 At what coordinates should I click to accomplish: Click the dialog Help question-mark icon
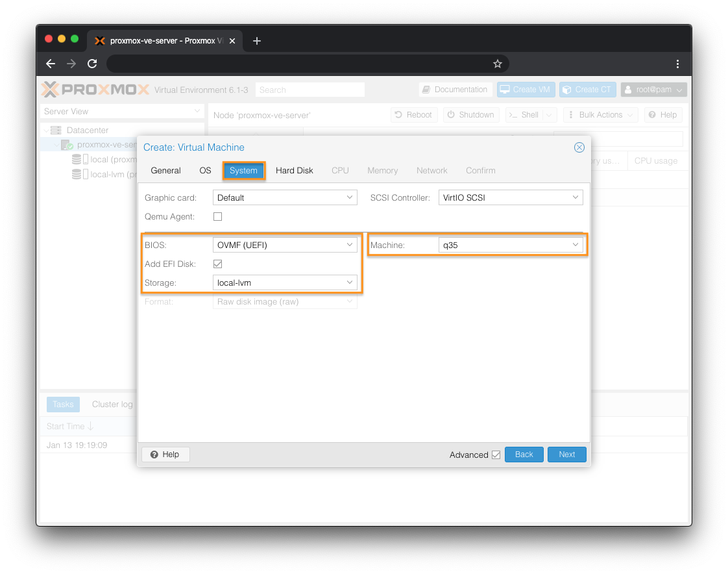tap(154, 455)
